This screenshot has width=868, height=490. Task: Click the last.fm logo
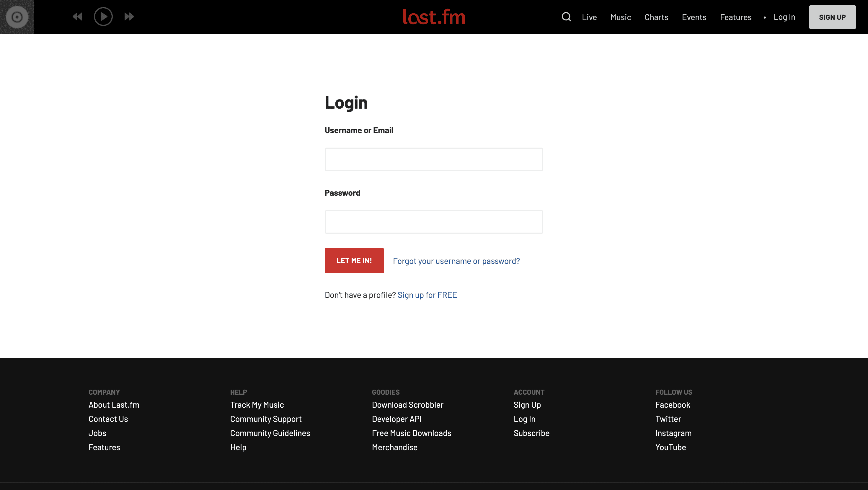tap(434, 17)
